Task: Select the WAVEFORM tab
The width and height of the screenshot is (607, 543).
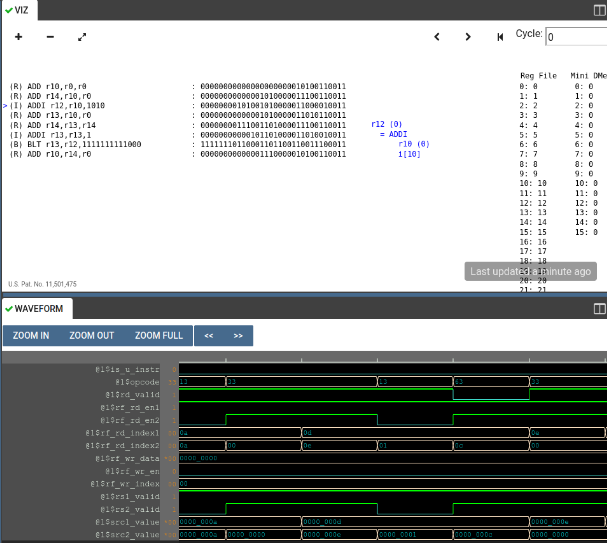Action: pyautogui.click(x=34, y=309)
